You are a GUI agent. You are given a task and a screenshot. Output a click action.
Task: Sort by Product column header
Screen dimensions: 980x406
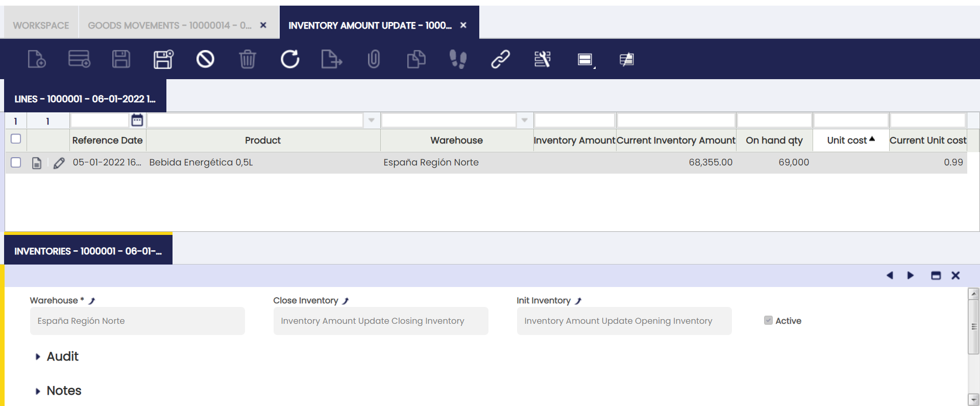(x=263, y=140)
